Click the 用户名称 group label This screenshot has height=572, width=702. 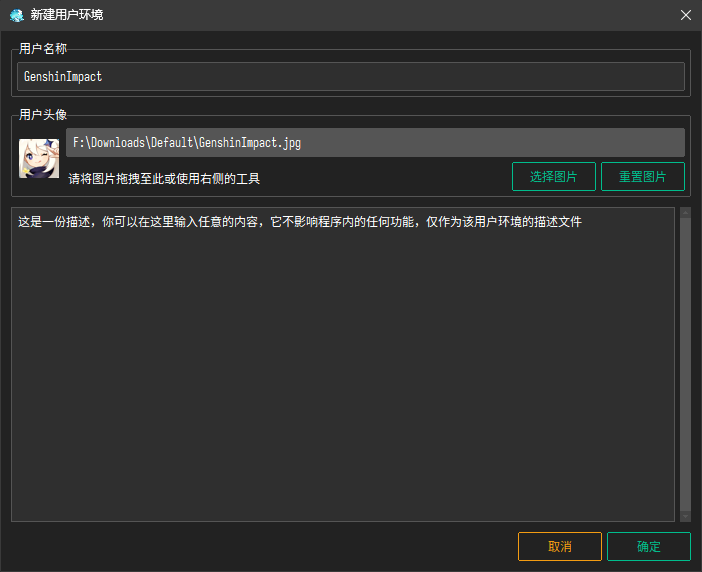43,49
